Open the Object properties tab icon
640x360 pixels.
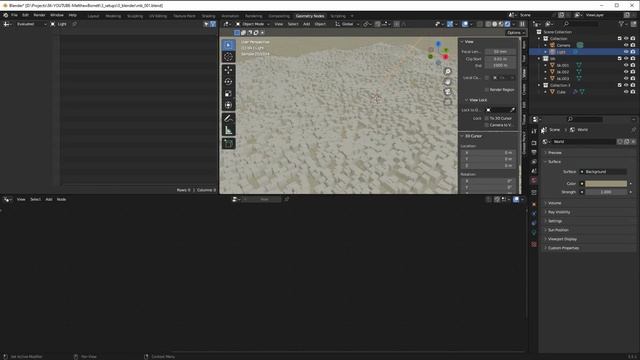click(x=534, y=204)
